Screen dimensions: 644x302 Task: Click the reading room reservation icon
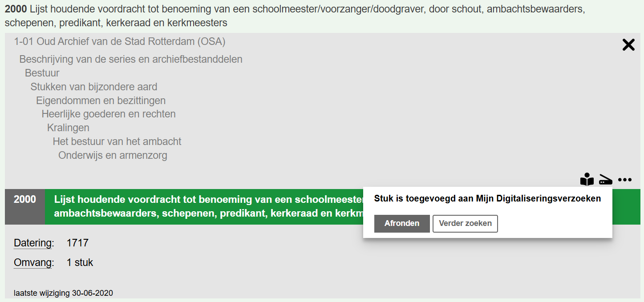coord(587,180)
